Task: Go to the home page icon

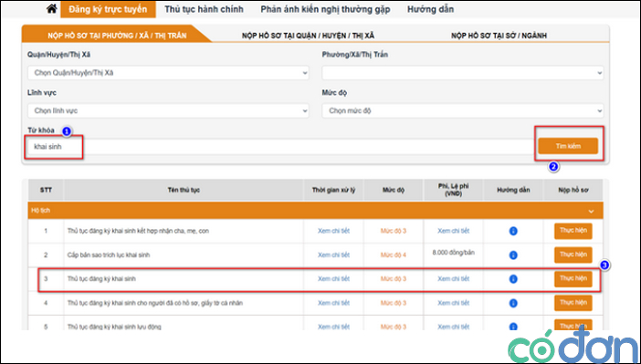Action: tap(51, 8)
